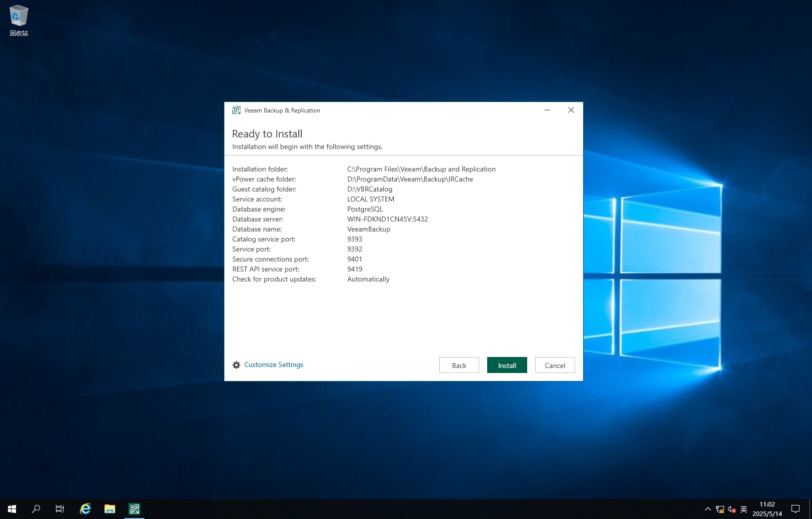Open Task View from the taskbar
The width and height of the screenshot is (812, 519).
(x=60, y=509)
